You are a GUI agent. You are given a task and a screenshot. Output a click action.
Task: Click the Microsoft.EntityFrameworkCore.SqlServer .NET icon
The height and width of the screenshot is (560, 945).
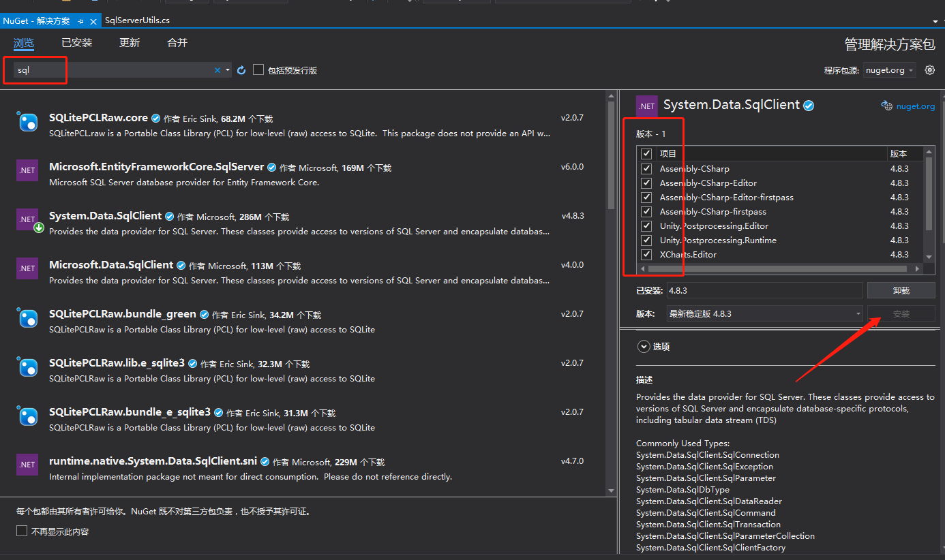coord(27,170)
